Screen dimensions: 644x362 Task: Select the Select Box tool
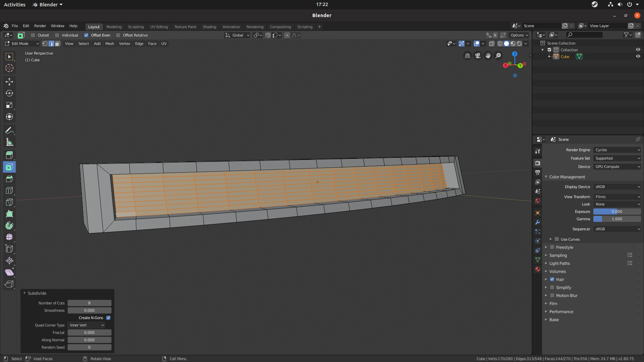(x=9, y=57)
